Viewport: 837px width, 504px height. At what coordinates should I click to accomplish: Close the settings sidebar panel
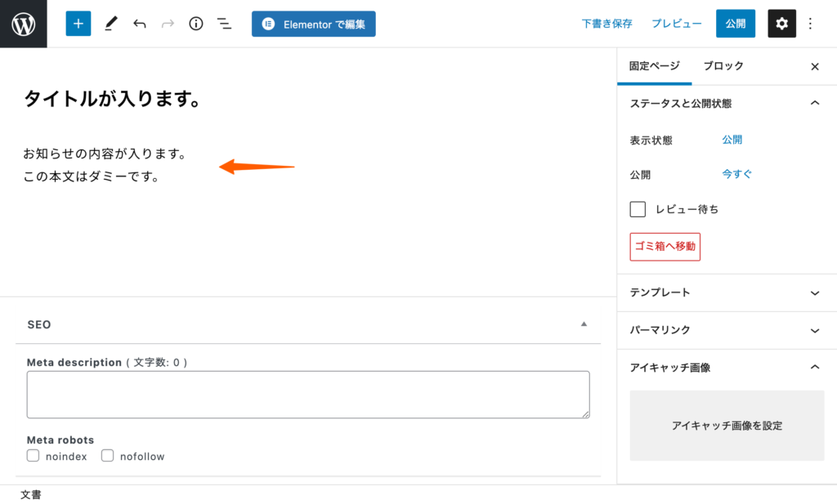[x=814, y=67]
